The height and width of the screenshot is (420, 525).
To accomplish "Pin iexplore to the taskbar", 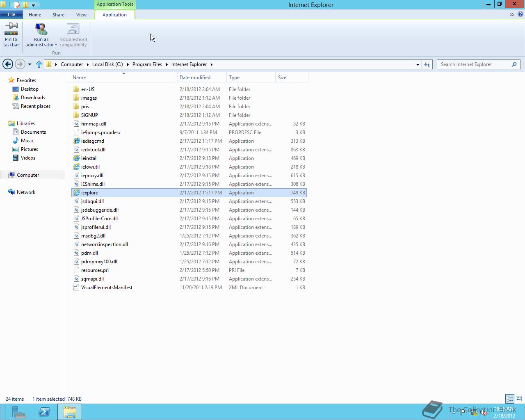I will tap(11, 35).
